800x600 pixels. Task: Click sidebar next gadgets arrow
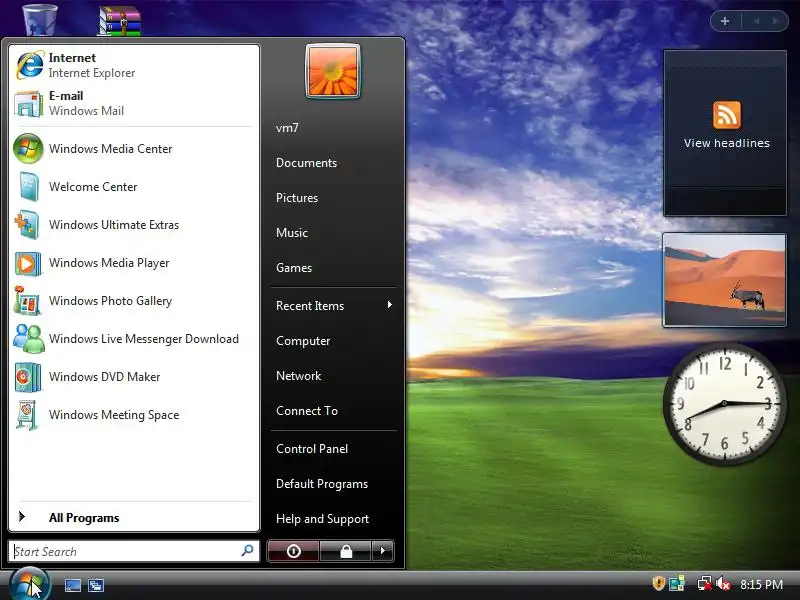click(776, 21)
